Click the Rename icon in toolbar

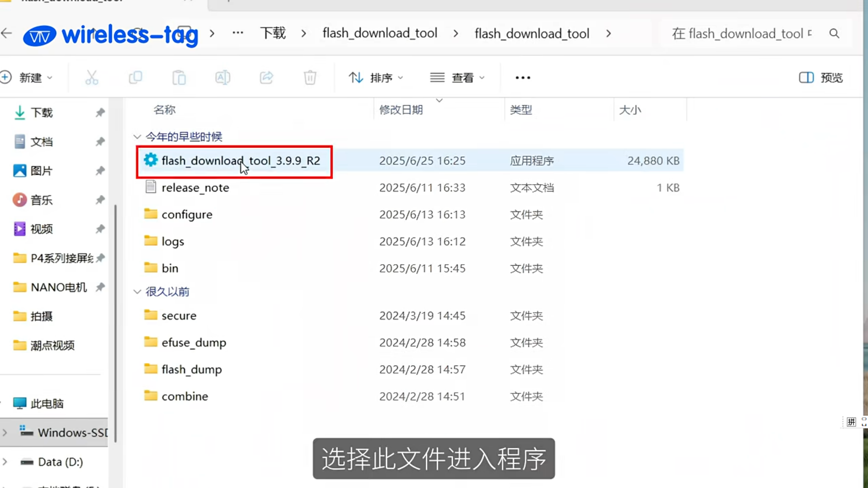point(222,78)
